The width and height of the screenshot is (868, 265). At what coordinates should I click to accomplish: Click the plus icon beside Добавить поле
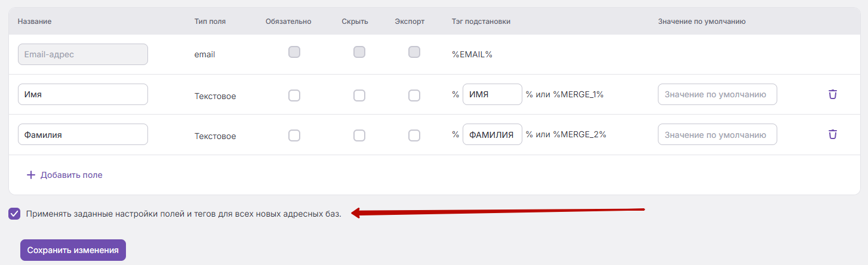[32, 175]
